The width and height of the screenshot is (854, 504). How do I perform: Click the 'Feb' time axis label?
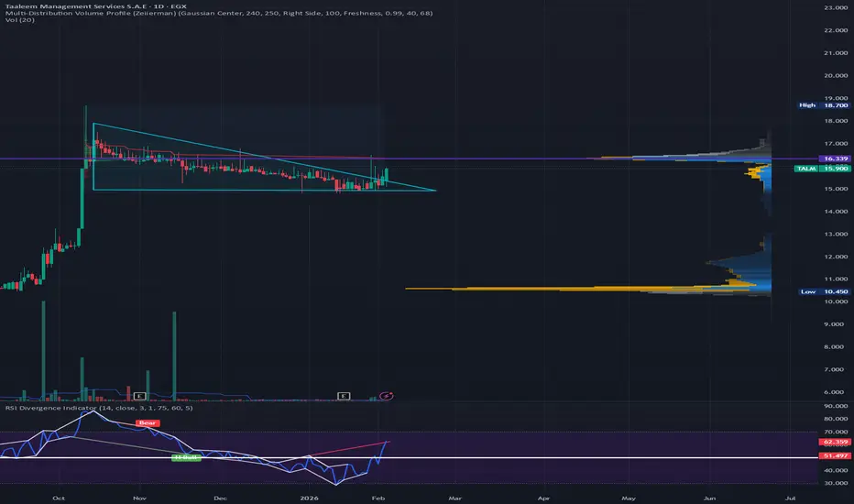[x=378, y=498]
